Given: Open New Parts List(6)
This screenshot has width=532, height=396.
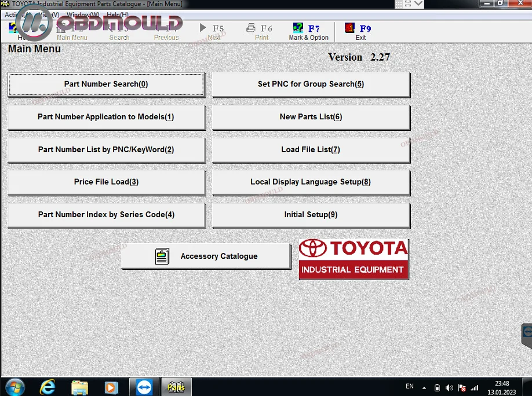Looking at the screenshot, I should pos(311,118).
